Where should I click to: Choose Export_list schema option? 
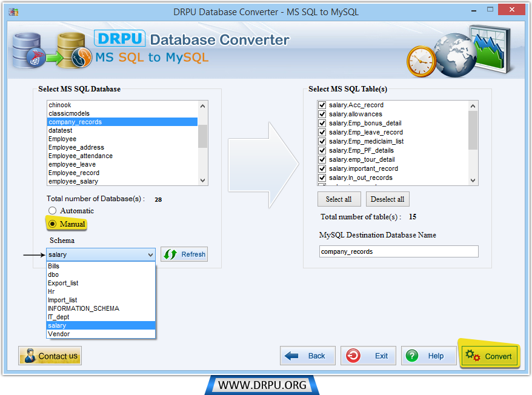point(101,283)
